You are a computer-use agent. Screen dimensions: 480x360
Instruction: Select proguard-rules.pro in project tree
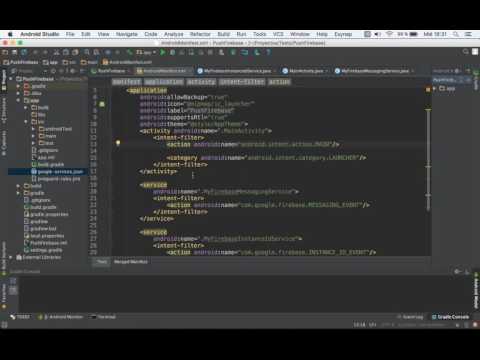pos(56,179)
